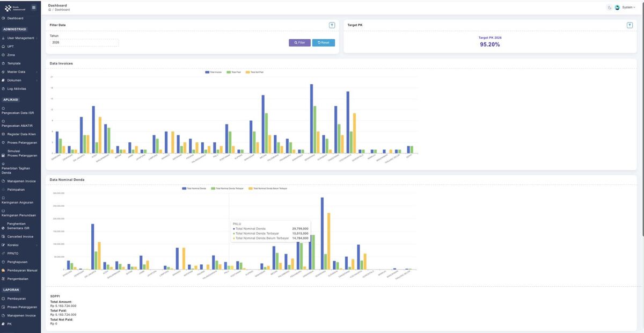Expand the Master Data sidebar submenu
644x333 pixels.
20,71
